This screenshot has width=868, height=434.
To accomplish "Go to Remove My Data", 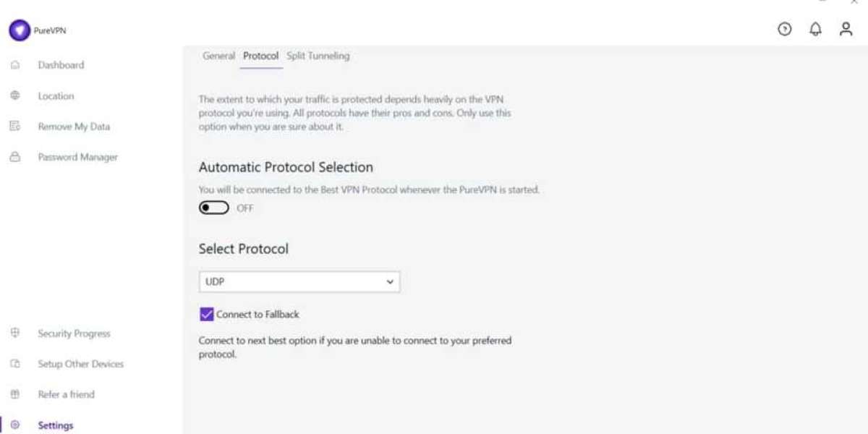I will (x=74, y=127).
